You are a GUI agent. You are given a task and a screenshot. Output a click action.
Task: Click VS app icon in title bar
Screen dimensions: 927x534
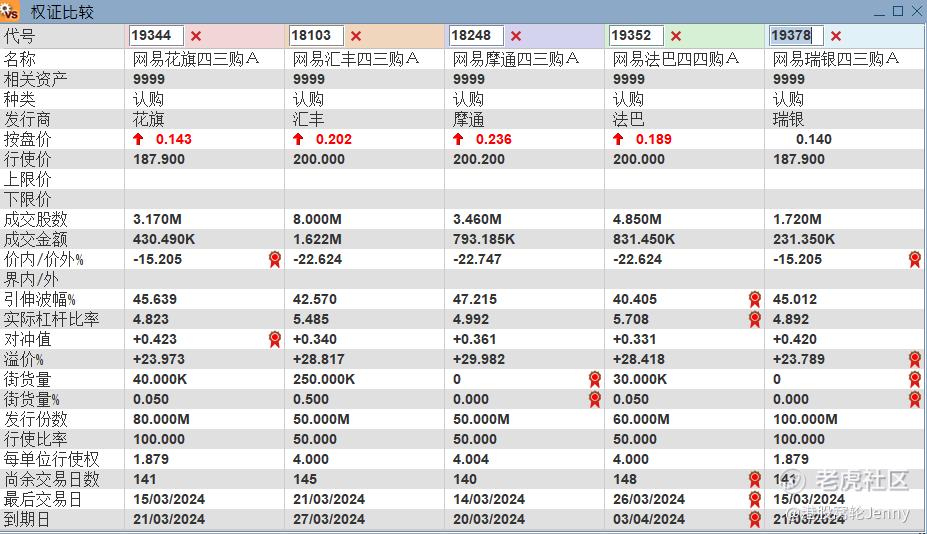pyautogui.click(x=11, y=11)
